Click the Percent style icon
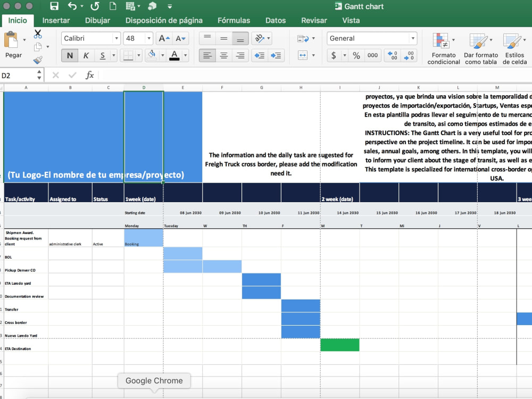The image size is (532, 399). 356,55
